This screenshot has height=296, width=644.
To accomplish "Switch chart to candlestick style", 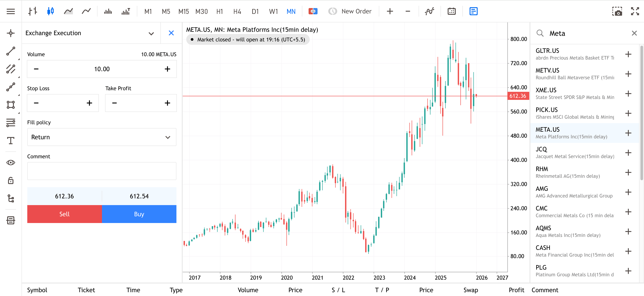I will 51,11.
